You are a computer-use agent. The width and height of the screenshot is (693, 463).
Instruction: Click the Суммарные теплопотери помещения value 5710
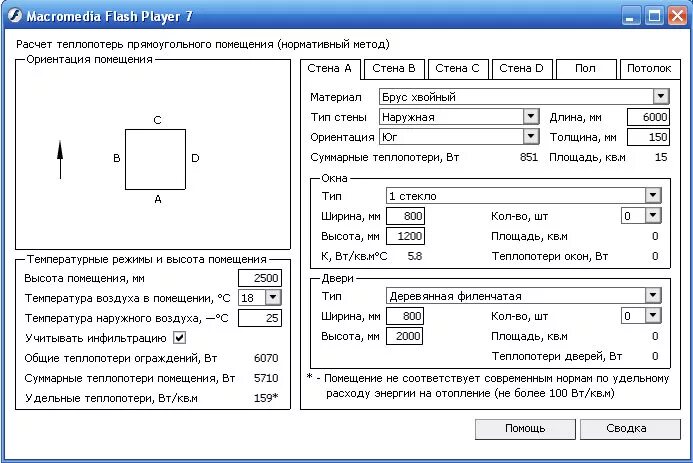click(266, 378)
